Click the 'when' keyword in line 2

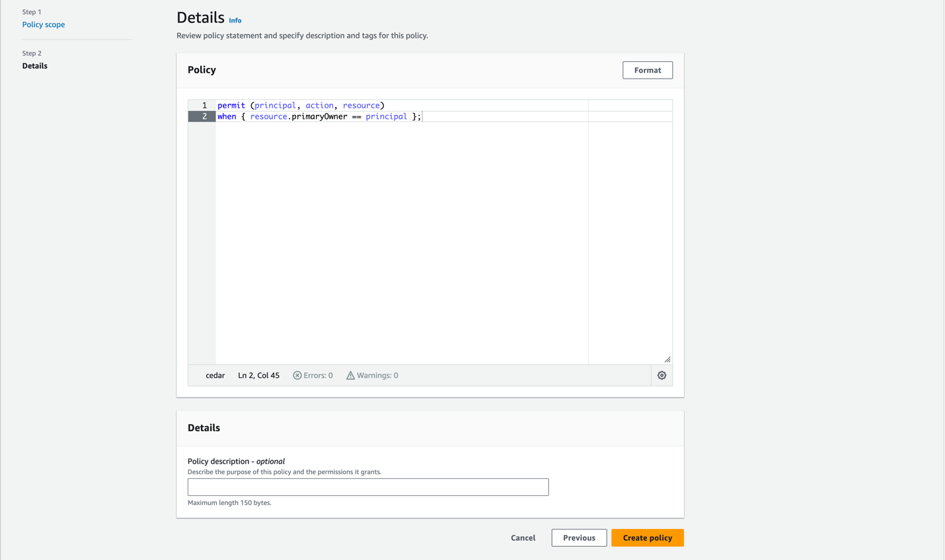click(227, 116)
